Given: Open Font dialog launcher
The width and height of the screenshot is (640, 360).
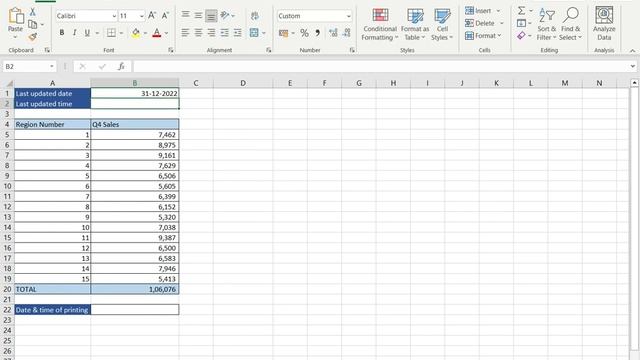Looking at the screenshot, I should 171,50.
